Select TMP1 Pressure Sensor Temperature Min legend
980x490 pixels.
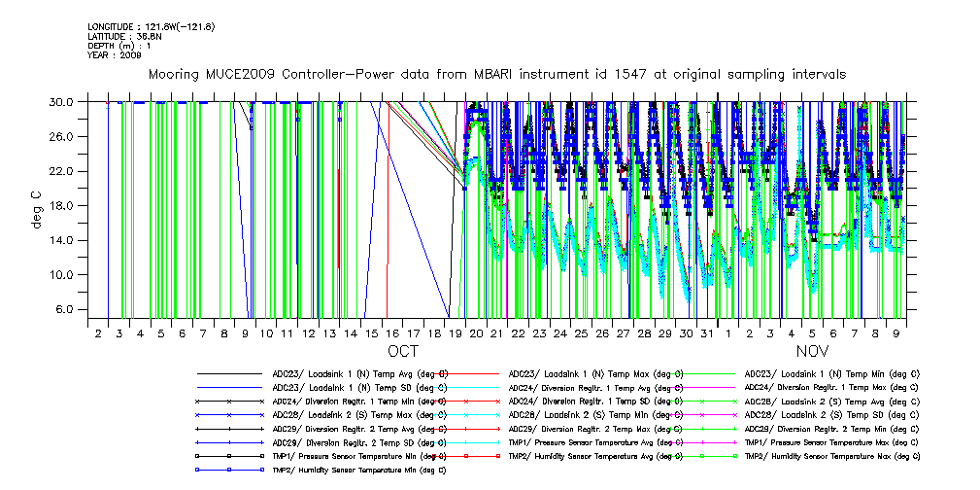point(360,455)
